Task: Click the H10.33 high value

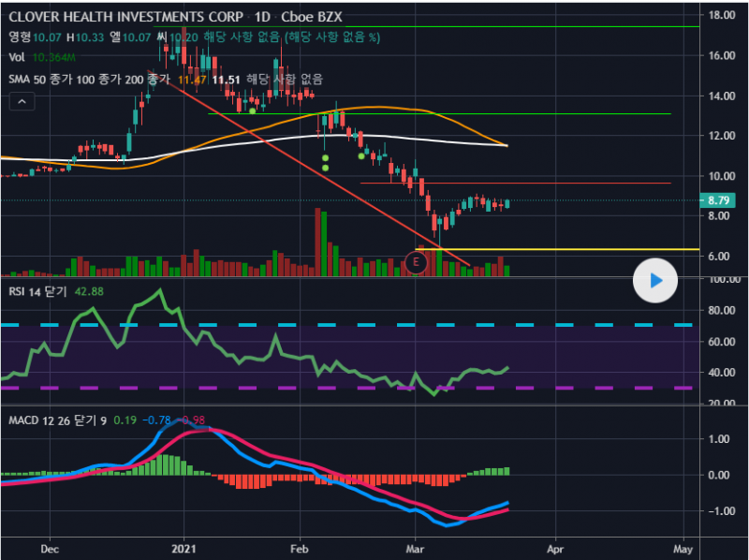Action: point(85,37)
